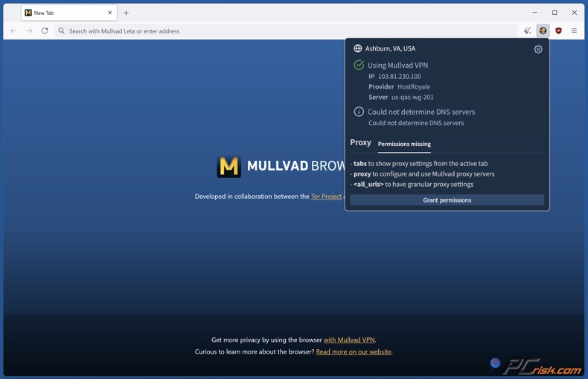The image size is (588, 379).
Task: Click the <all_urls> permission description line
Action: (412, 184)
